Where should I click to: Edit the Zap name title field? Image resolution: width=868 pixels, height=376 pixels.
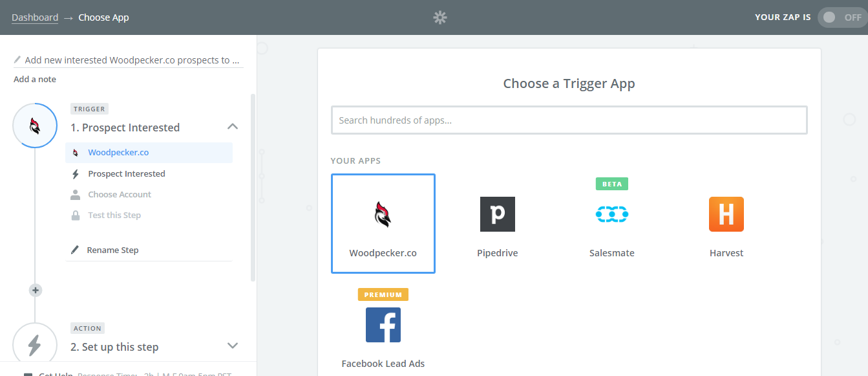[129, 60]
